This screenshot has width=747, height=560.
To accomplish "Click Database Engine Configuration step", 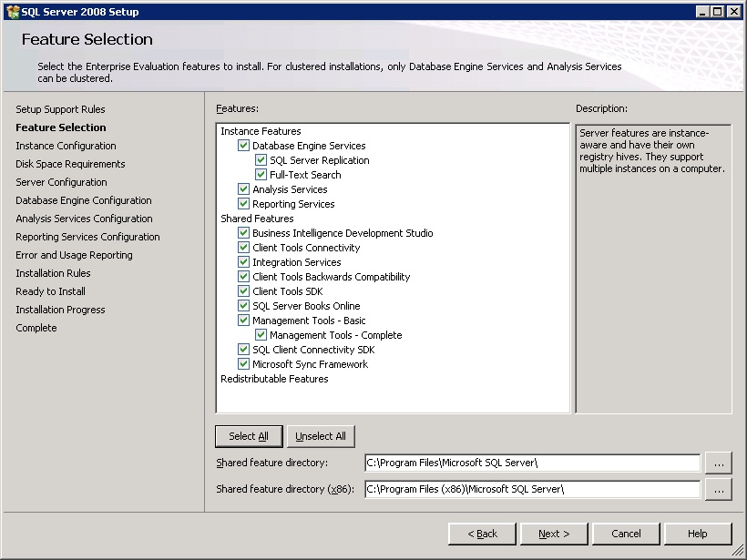I will 84,200.
